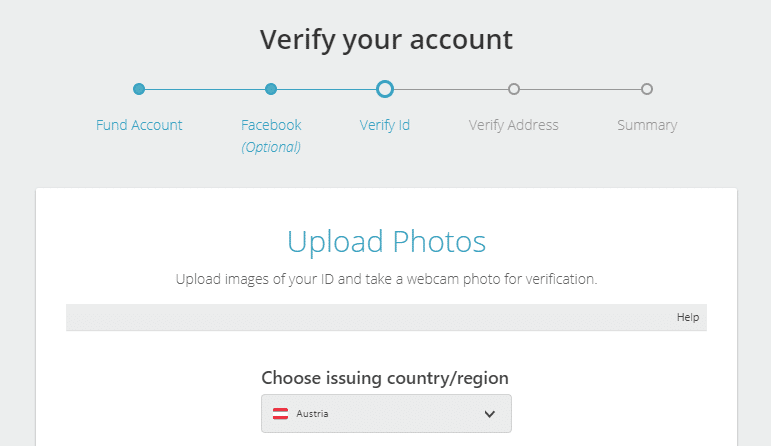771x446 pixels.
Task: Click the Choose issuing country/region label
Action: click(x=385, y=378)
